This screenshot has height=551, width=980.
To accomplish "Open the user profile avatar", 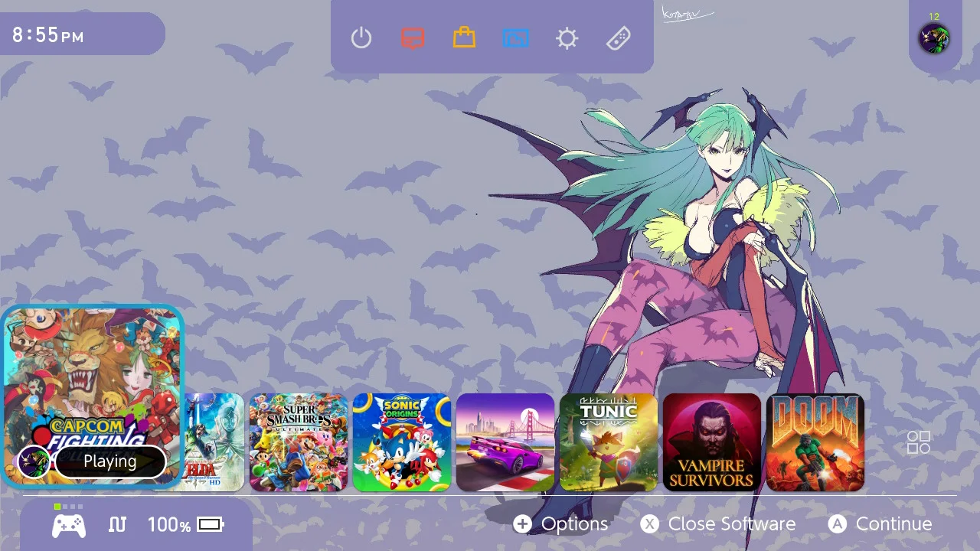I will [x=934, y=38].
